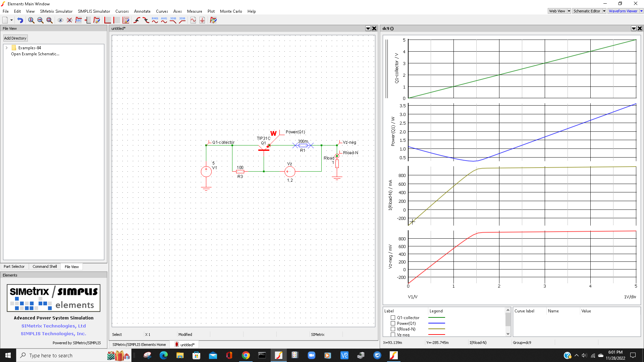This screenshot has height=362, width=644.
Task: Open SIMetrix Technologies, Ltd link
Action: coord(54,326)
